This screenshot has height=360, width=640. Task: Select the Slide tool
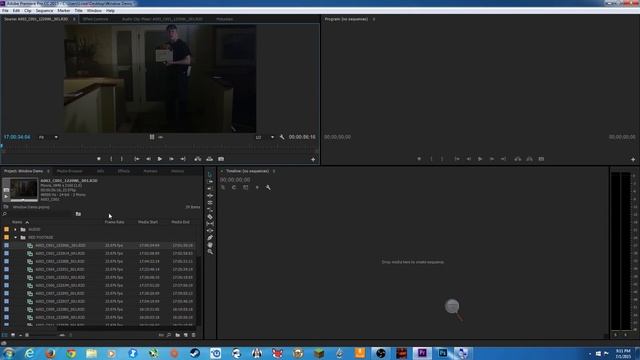coord(210,231)
